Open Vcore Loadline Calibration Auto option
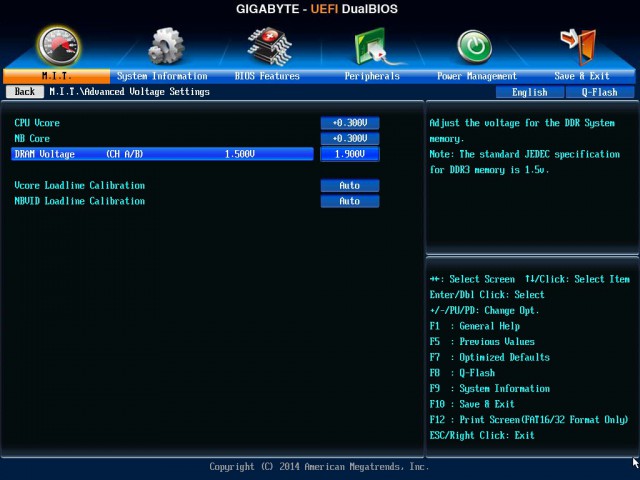640x480 pixels. (350, 185)
